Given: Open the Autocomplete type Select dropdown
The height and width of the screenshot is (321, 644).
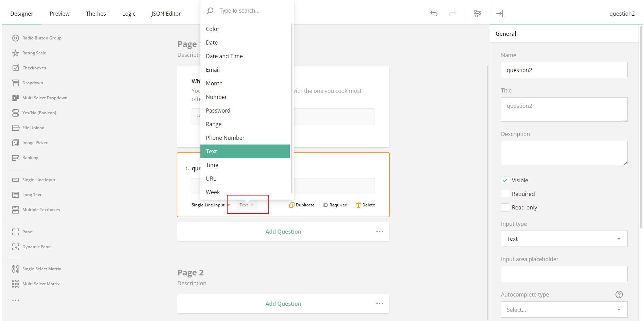Looking at the screenshot, I should [x=564, y=309].
